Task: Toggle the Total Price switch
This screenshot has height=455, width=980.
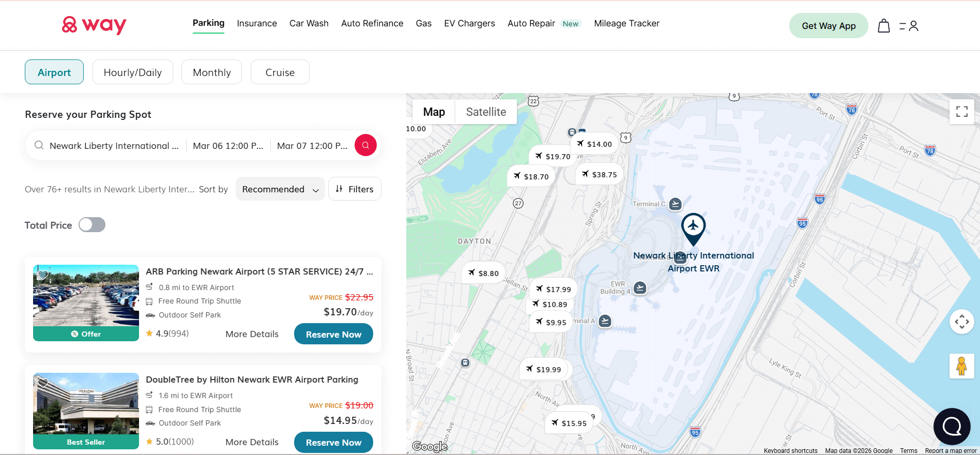Action: (92, 225)
